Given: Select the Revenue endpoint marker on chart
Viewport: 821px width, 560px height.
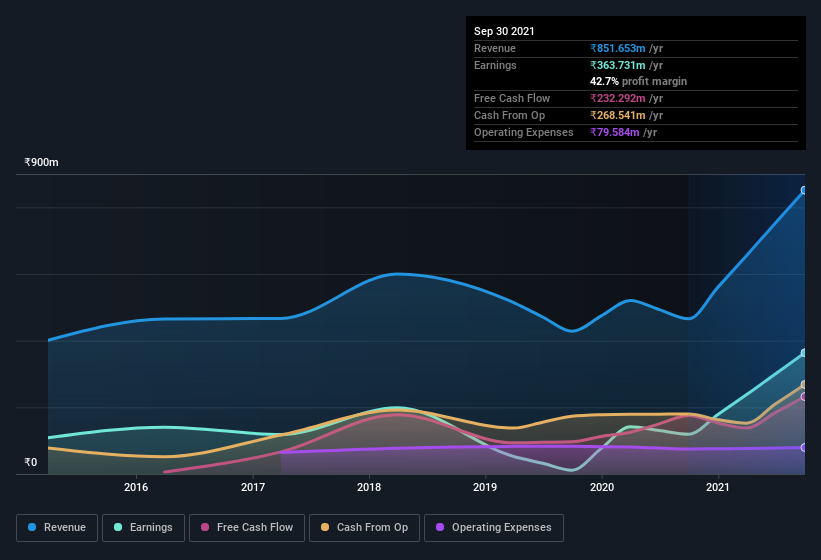Looking at the screenshot, I should coord(804,190).
